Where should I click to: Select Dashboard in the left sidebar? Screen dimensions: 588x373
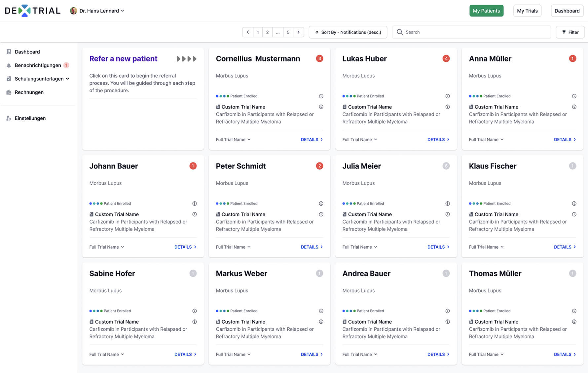27,52
